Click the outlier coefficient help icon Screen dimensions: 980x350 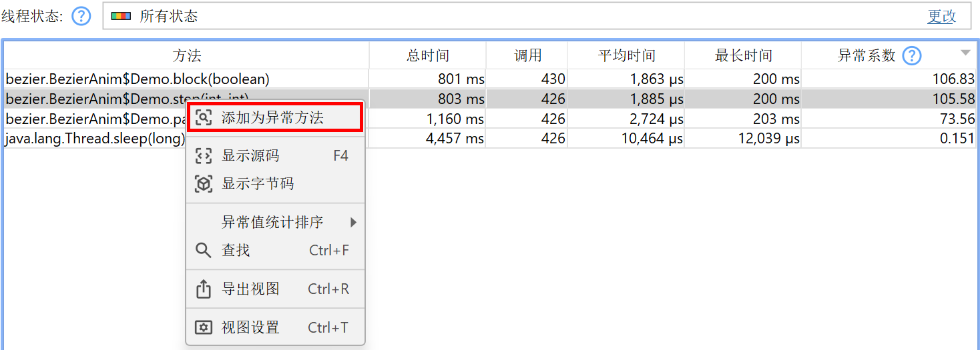911,56
